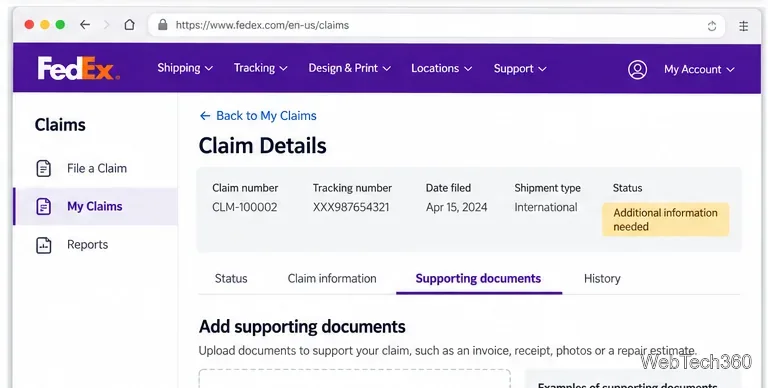768x388 pixels.
Task: Click the browser back arrow
Action: [85, 25]
